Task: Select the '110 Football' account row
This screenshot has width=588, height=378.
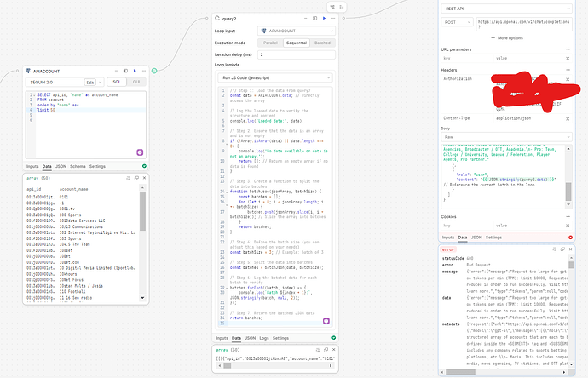Action: click(x=81, y=291)
